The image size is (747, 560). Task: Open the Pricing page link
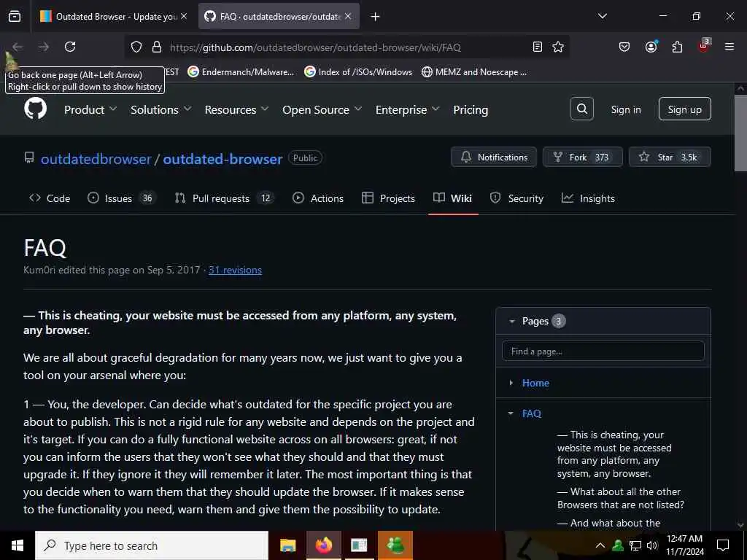(471, 109)
